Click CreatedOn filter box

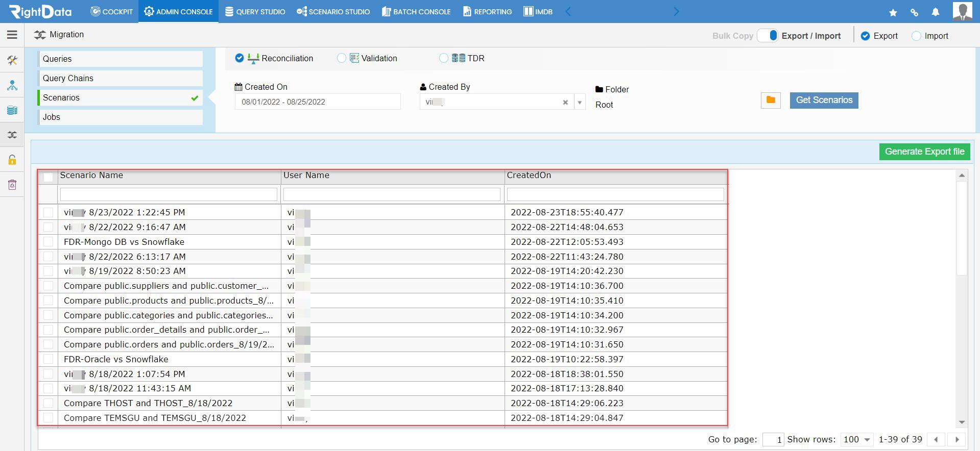(x=615, y=194)
